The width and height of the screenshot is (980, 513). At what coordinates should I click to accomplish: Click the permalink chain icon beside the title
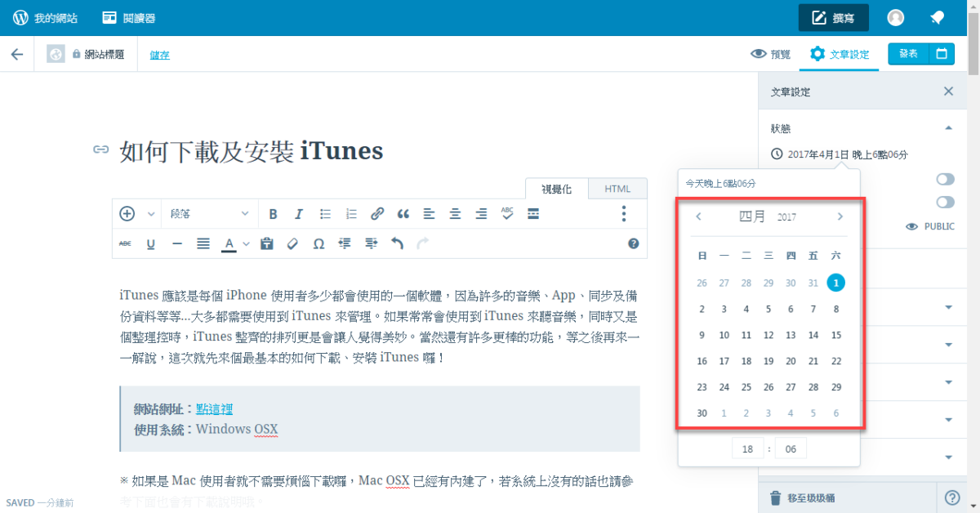point(100,149)
